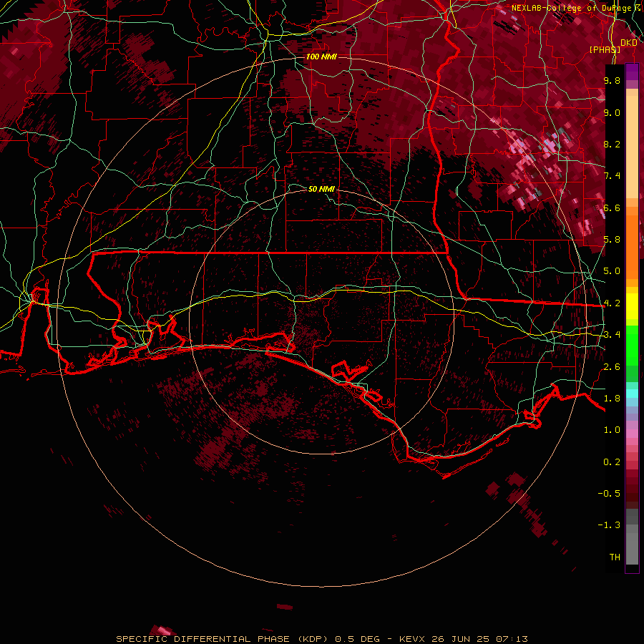Click the 0.2 scale value
Viewport: 644px width, 644px height.
[x=612, y=462]
